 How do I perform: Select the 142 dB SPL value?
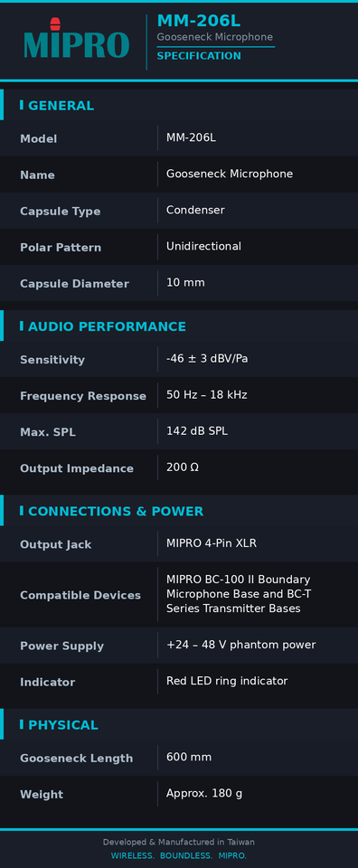(197, 431)
